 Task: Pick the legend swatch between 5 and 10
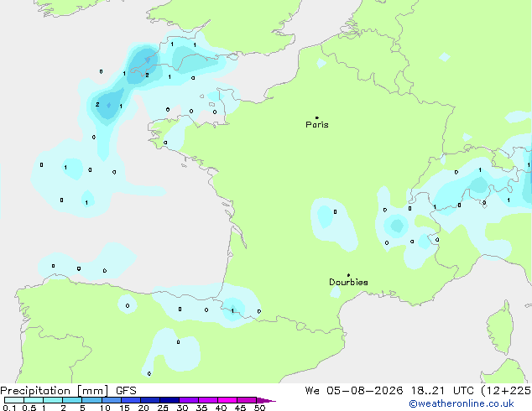91,400
